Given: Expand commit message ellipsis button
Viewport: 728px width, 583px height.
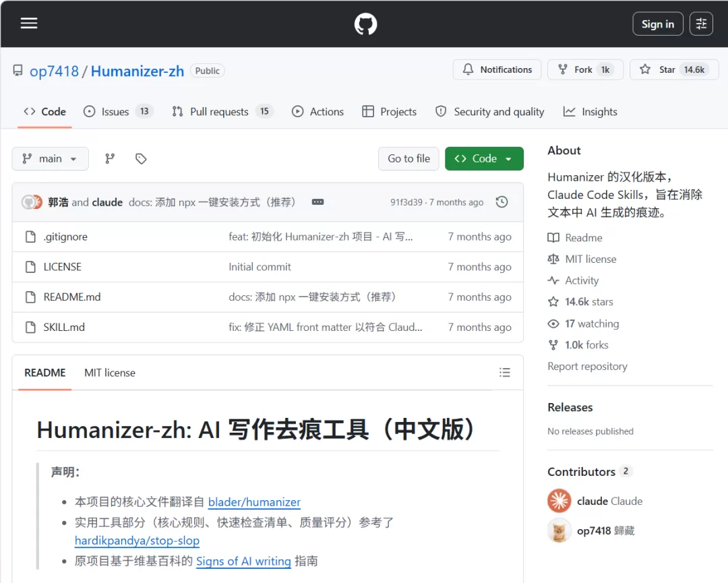Looking at the screenshot, I should [317, 202].
